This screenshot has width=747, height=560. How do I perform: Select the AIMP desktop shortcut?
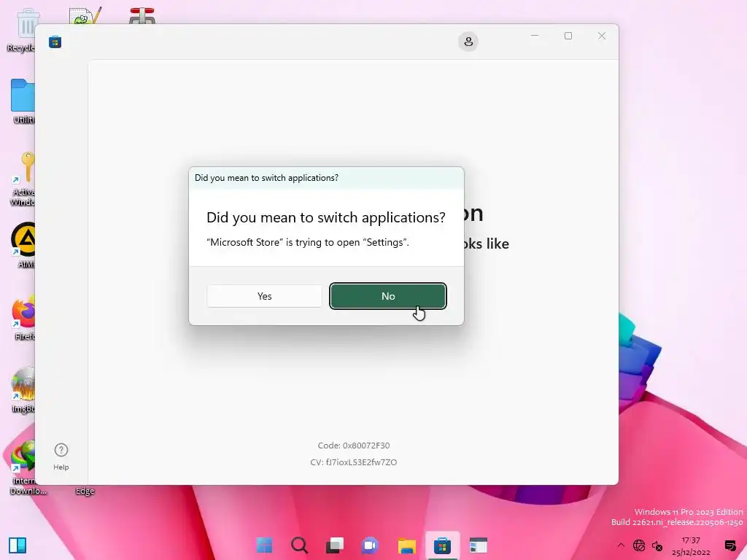24,245
